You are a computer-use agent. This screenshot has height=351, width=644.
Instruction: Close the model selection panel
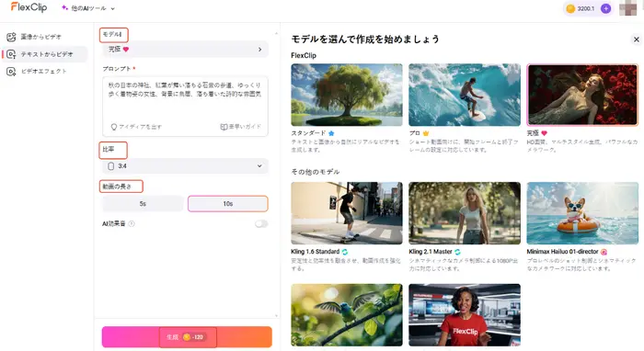637,40
